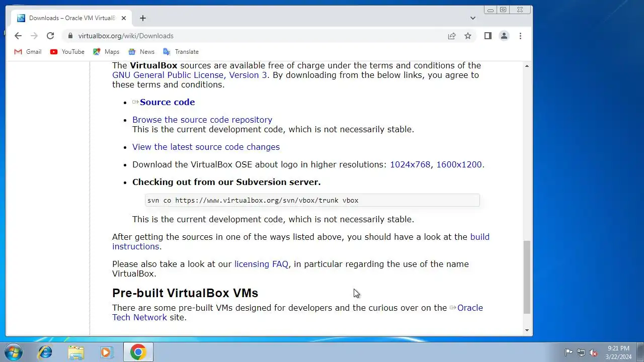Image resolution: width=644 pixels, height=362 pixels.
Task: Download the 1600x1200 logo
Action: point(459,164)
